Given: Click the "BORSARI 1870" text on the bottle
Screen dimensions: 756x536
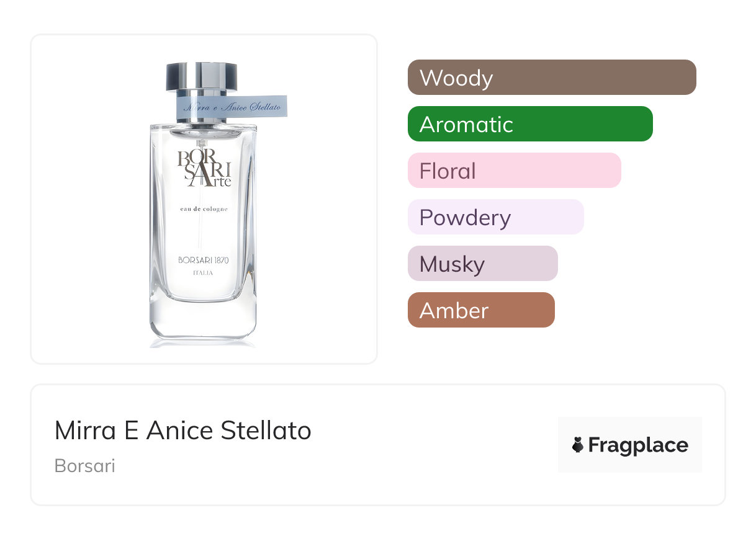Looking at the screenshot, I should point(204,260).
